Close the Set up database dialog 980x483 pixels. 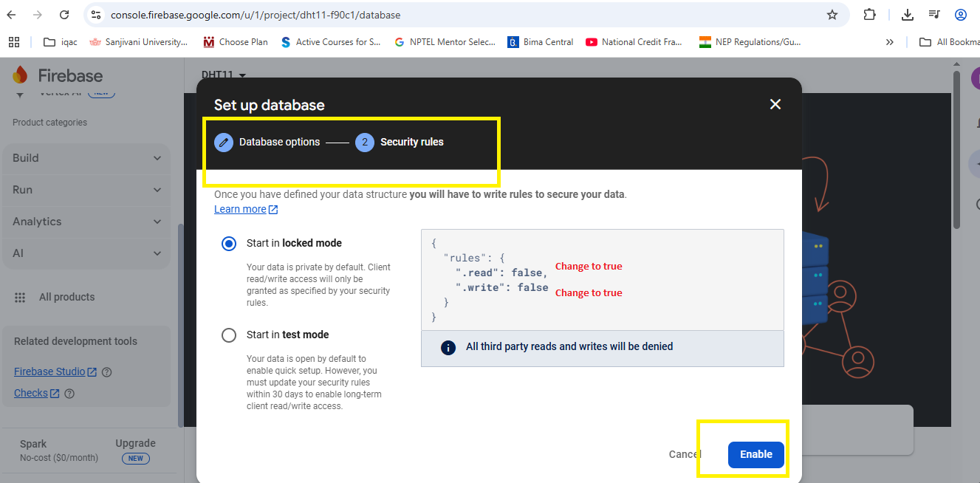tap(775, 104)
